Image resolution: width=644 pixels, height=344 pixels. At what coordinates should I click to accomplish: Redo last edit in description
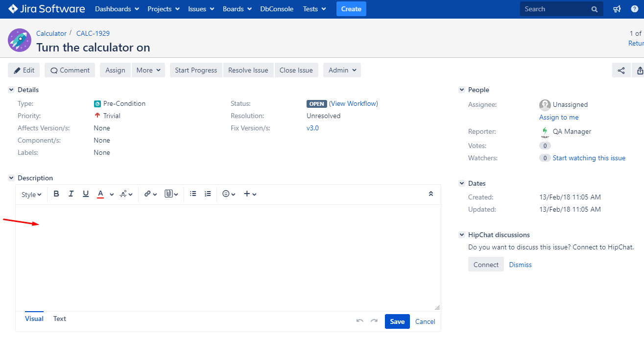[374, 321]
